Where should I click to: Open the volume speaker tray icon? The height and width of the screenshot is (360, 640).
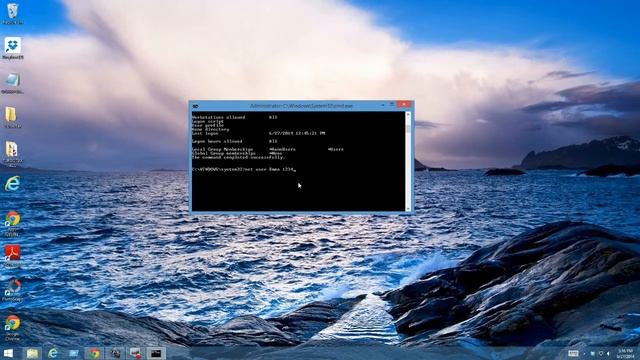point(609,353)
